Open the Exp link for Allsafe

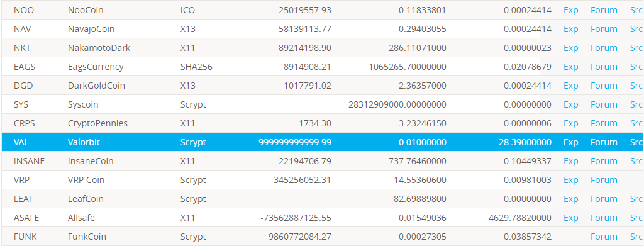click(570, 218)
